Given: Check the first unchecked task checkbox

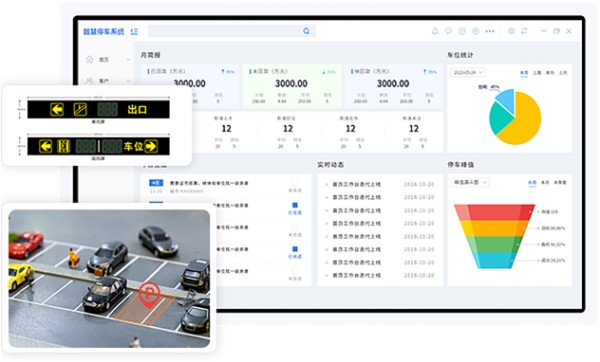Looking at the screenshot, I should [295, 183].
